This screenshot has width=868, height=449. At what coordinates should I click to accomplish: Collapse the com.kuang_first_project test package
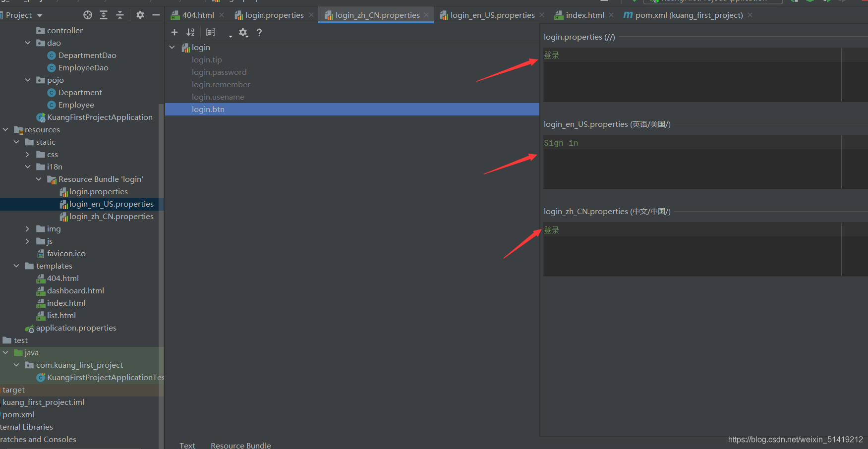(x=16, y=365)
